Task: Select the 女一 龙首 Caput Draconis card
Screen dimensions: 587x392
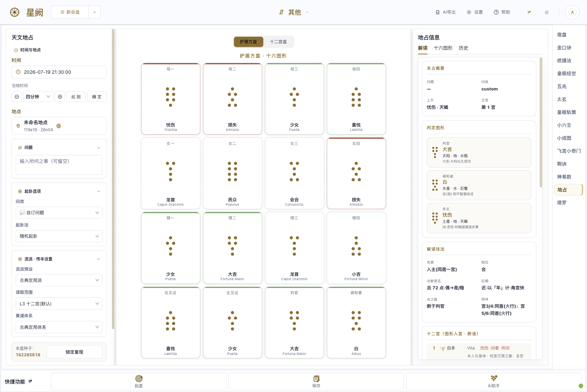Action: (171, 173)
